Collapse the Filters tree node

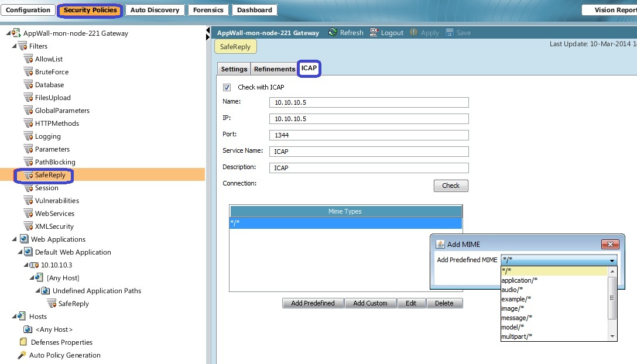[15, 46]
